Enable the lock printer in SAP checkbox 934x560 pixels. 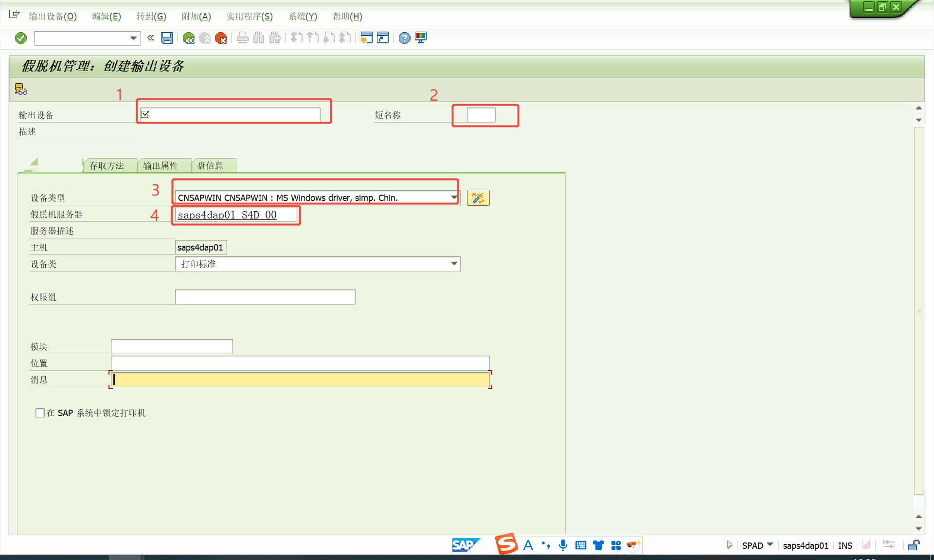point(40,413)
